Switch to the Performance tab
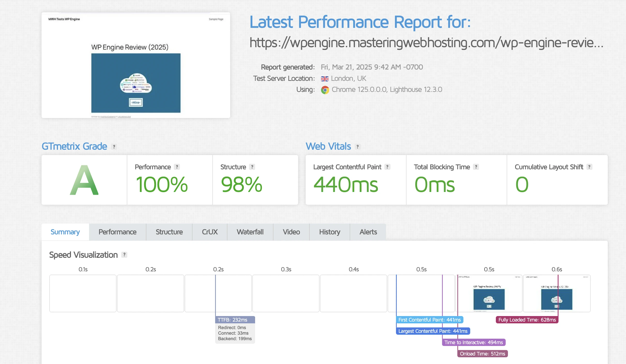 coord(117,232)
